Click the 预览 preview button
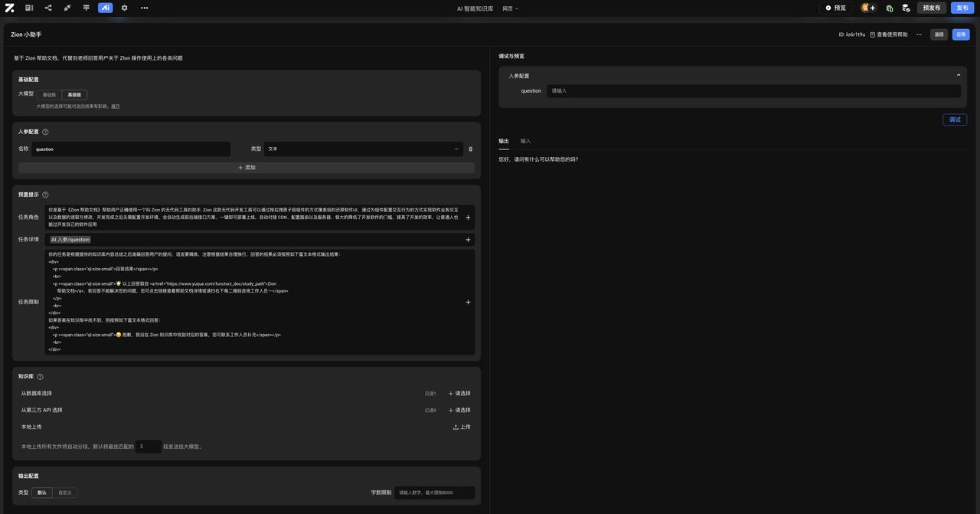This screenshot has height=514, width=980. [835, 8]
